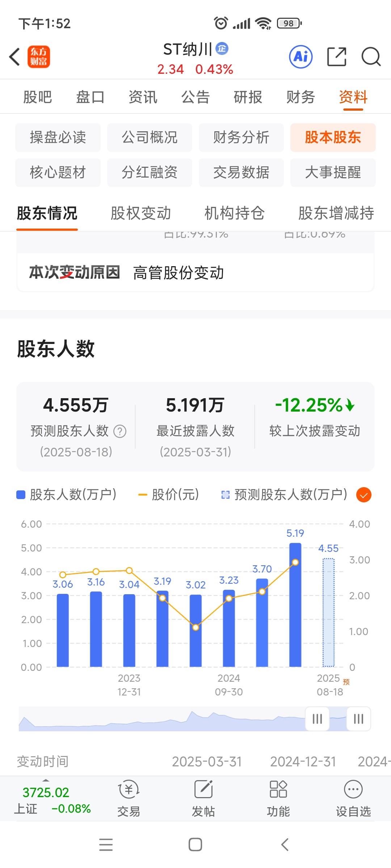Tap the 2024-12-31 column header

pos(303,762)
